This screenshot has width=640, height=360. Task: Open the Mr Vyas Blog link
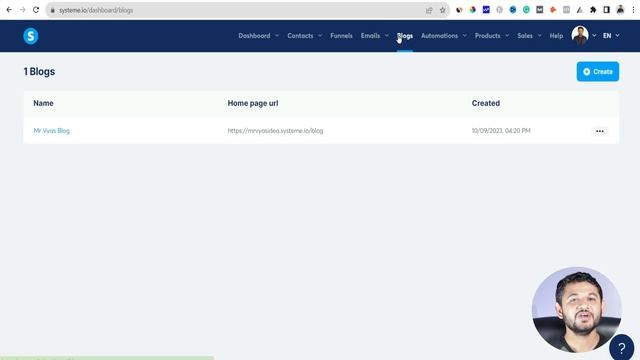tap(51, 131)
